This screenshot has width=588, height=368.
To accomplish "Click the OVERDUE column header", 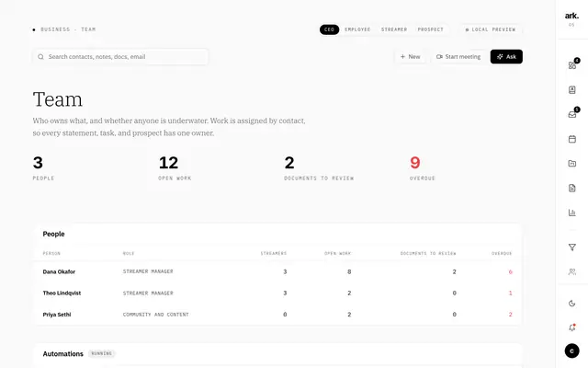I will pyautogui.click(x=502, y=254).
